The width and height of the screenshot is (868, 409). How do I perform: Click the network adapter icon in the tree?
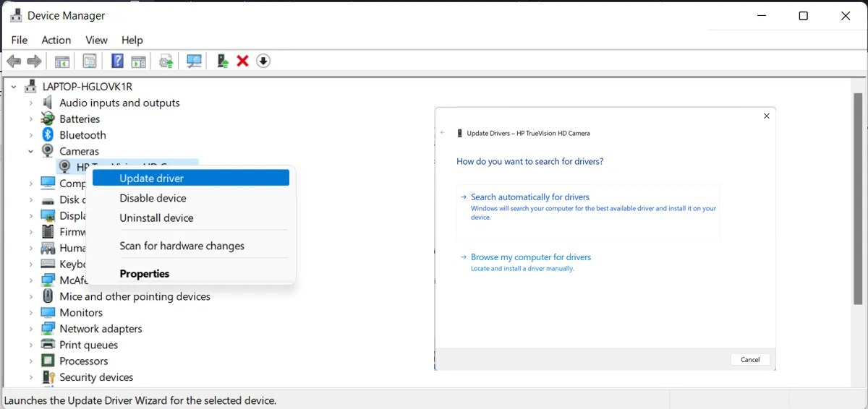(48, 329)
